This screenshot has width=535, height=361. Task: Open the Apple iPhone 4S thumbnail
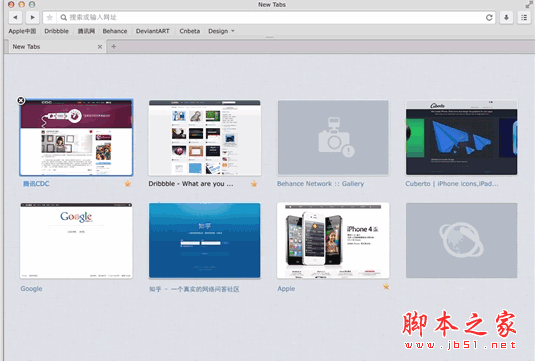pyautogui.click(x=333, y=241)
